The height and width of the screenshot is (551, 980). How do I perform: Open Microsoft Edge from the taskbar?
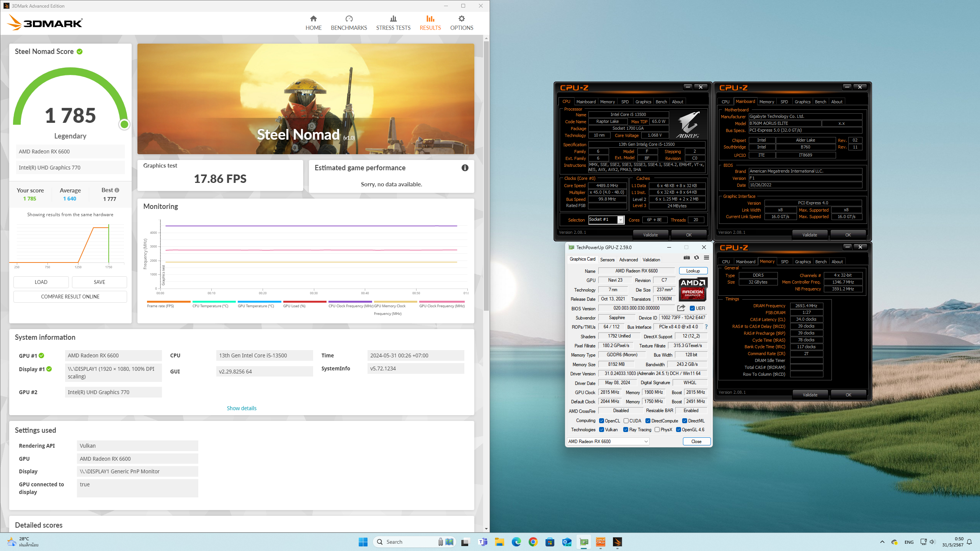point(516,542)
